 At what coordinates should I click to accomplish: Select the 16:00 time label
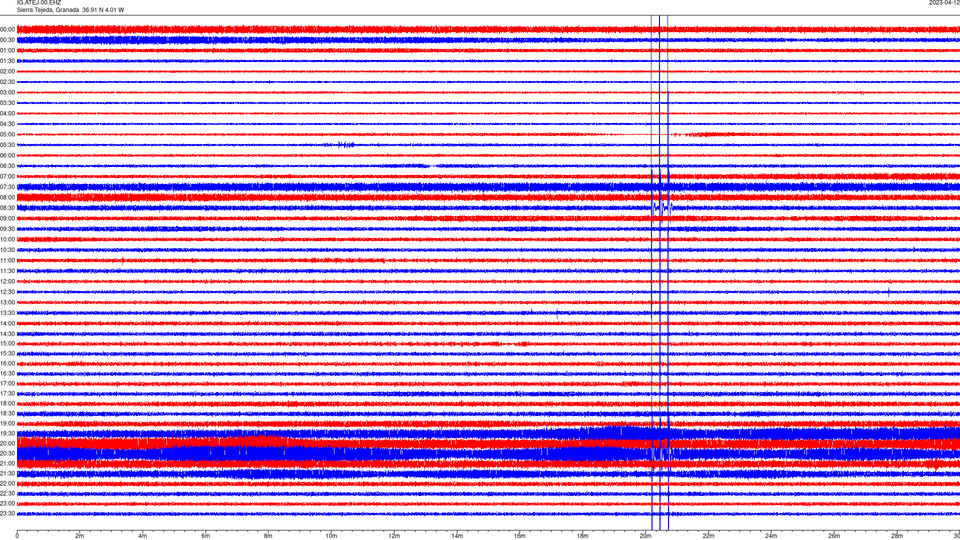(x=7, y=363)
